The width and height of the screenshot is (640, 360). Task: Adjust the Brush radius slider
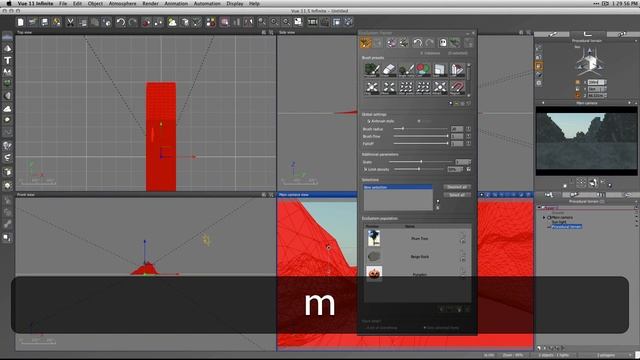point(420,129)
